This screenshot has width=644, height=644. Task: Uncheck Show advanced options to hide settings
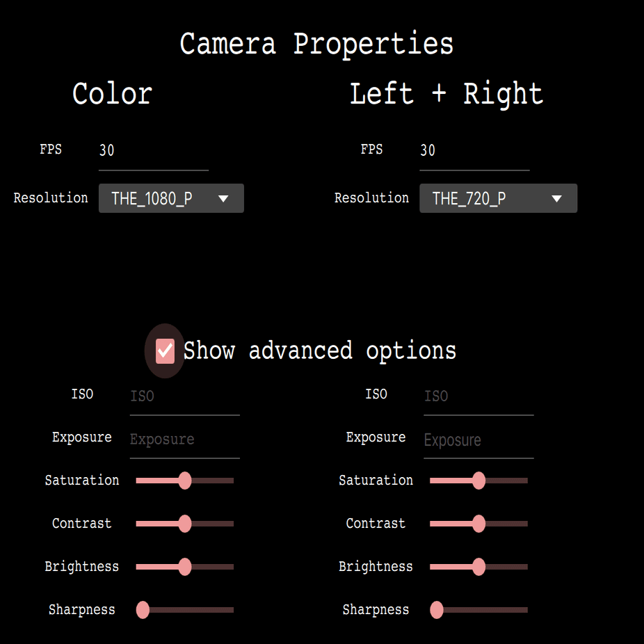[x=164, y=351]
